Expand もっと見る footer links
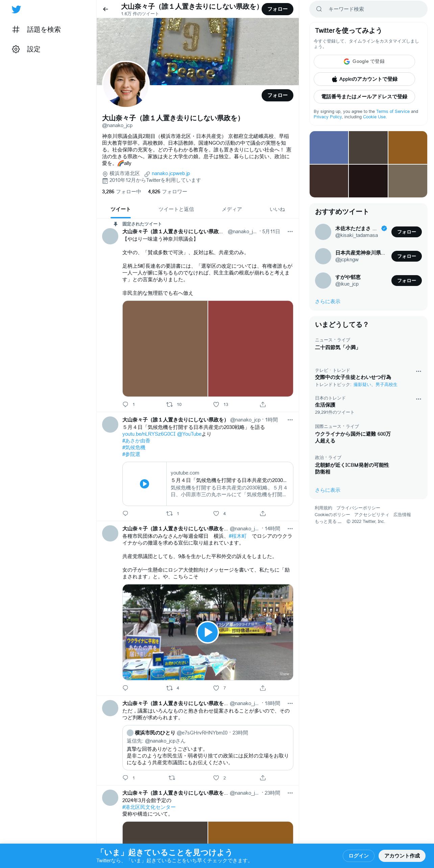The image size is (434, 868). tap(328, 521)
